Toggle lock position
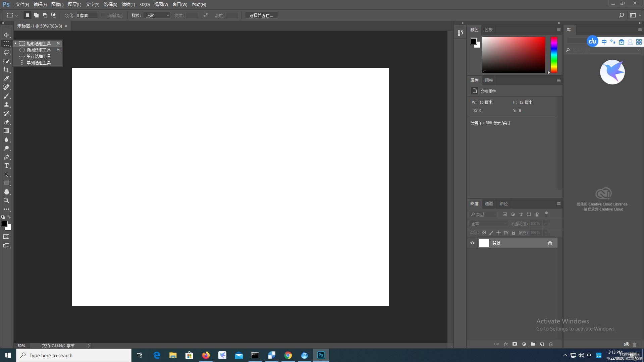Viewport: 644px width, 362px height. (x=498, y=233)
